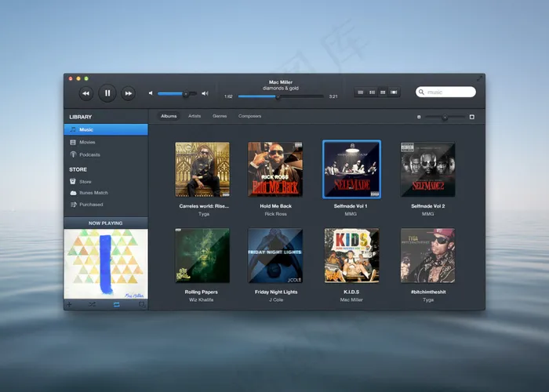Open the Composers tab

click(249, 116)
